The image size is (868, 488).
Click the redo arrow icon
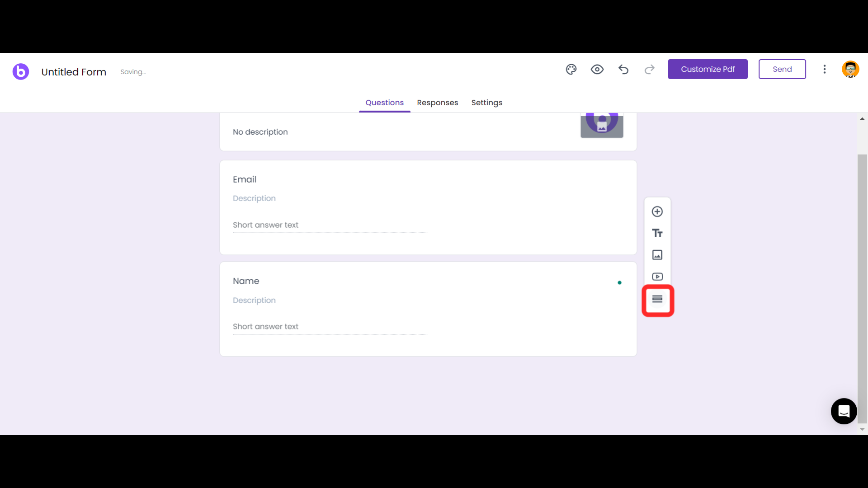pyautogui.click(x=649, y=69)
